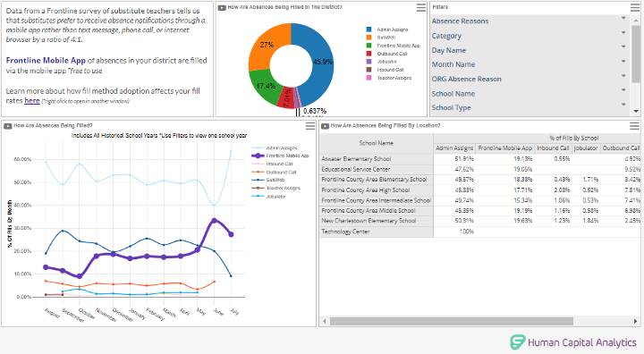Click video icon beside location table title
This screenshot has width=644, height=354.
coord(325,126)
